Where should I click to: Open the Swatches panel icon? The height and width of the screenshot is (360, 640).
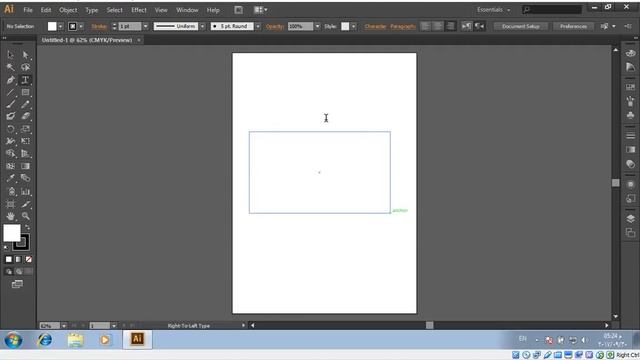[x=630, y=87]
